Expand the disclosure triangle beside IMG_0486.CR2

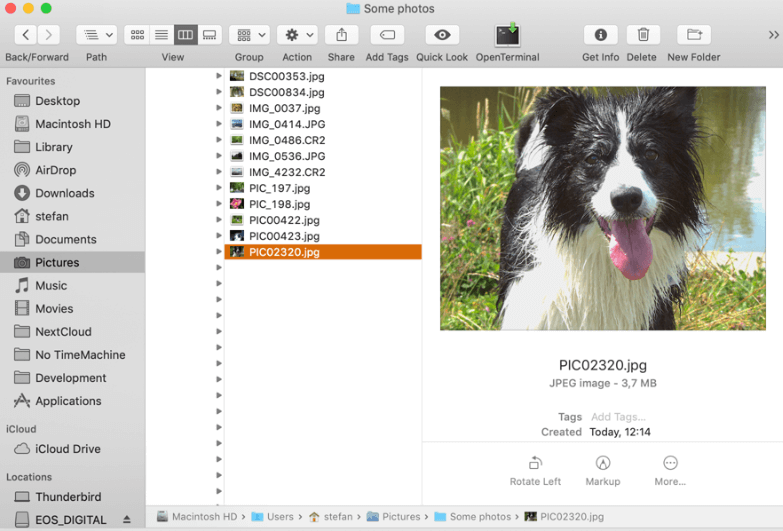(219, 140)
